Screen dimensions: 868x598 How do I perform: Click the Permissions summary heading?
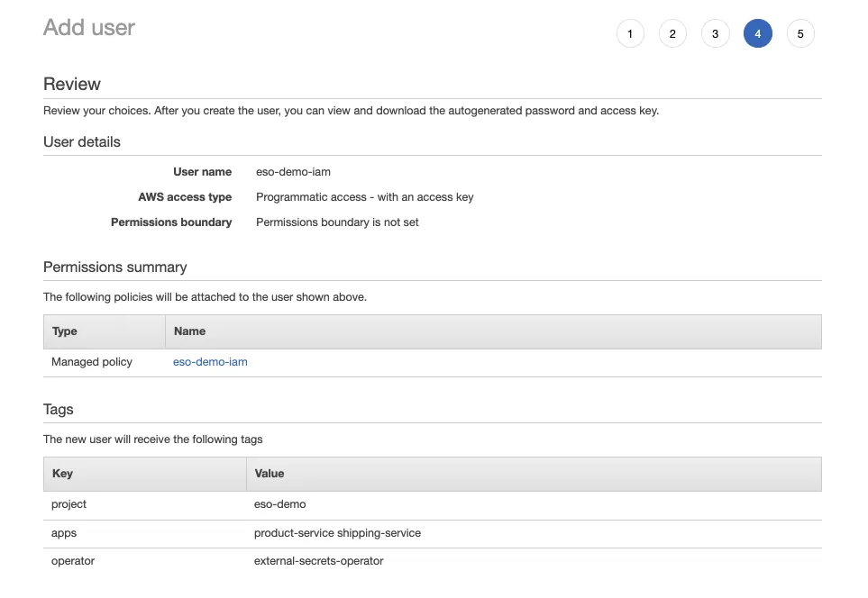click(114, 267)
